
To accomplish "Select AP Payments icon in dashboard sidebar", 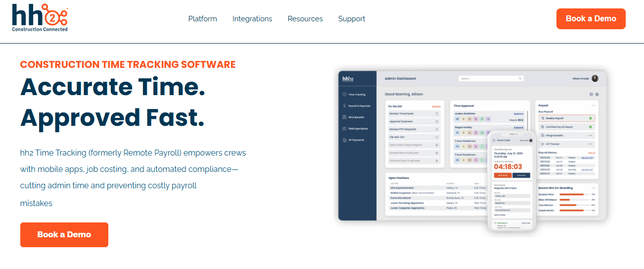I will pyautogui.click(x=344, y=140).
